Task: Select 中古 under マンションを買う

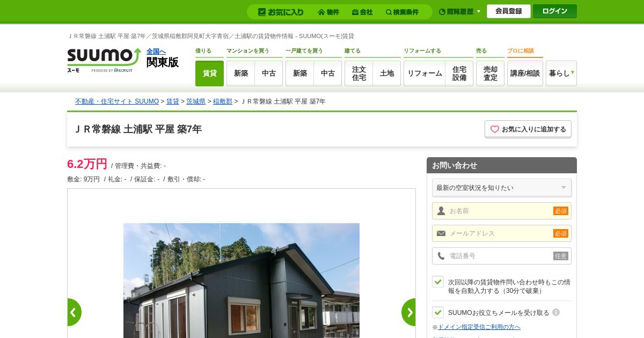Action: (269, 74)
